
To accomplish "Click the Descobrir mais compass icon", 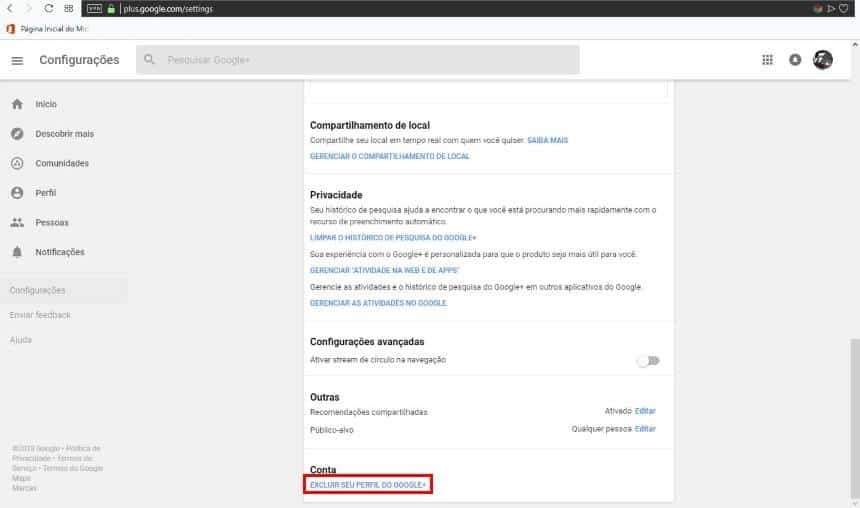I will [x=17, y=134].
